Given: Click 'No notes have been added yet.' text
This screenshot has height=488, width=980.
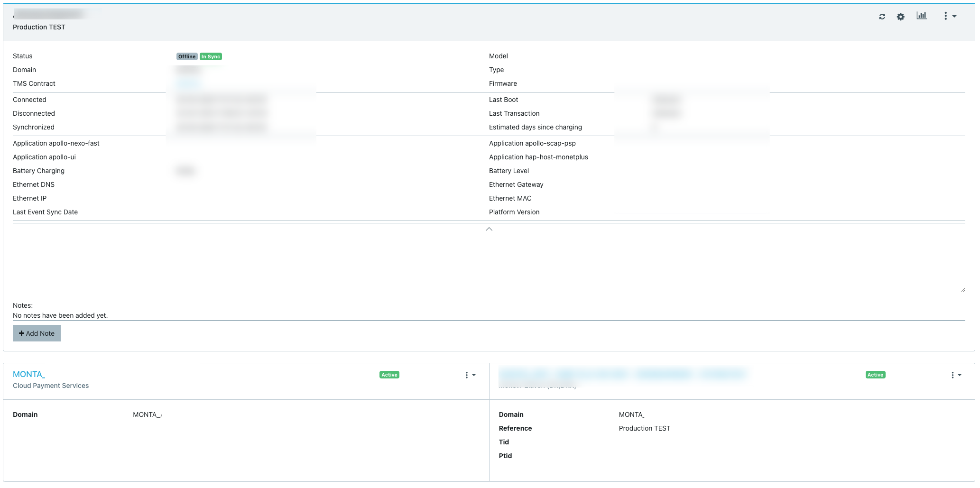Looking at the screenshot, I should pyautogui.click(x=60, y=315).
